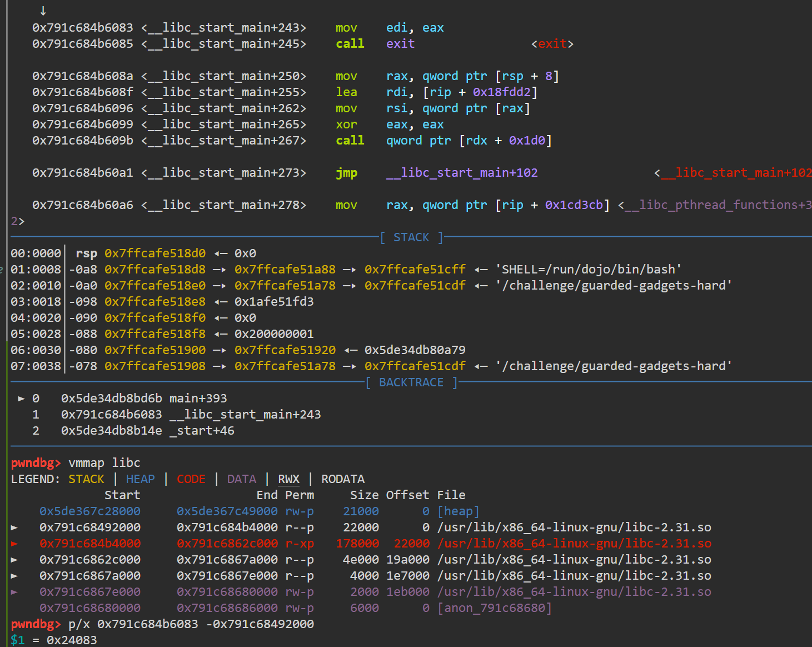Click the purple jmp target __libc_start_main+102
Viewport: 812px width, 647px height.
(x=462, y=173)
